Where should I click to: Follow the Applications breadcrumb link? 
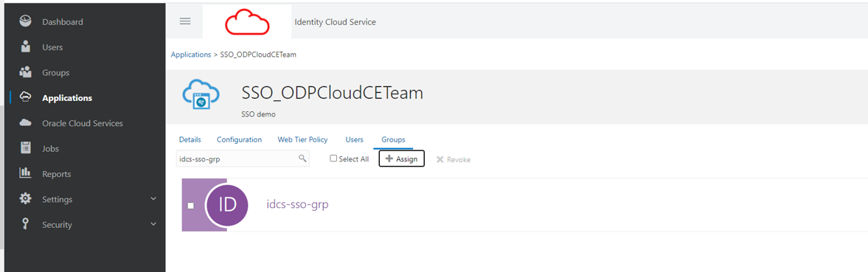pyautogui.click(x=191, y=55)
